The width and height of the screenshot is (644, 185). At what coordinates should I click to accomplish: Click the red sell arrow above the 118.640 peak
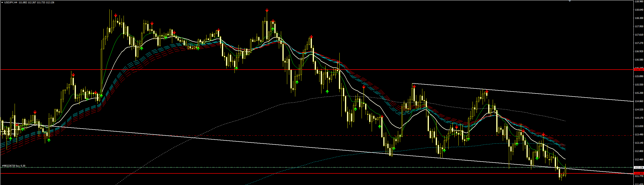click(267, 10)
